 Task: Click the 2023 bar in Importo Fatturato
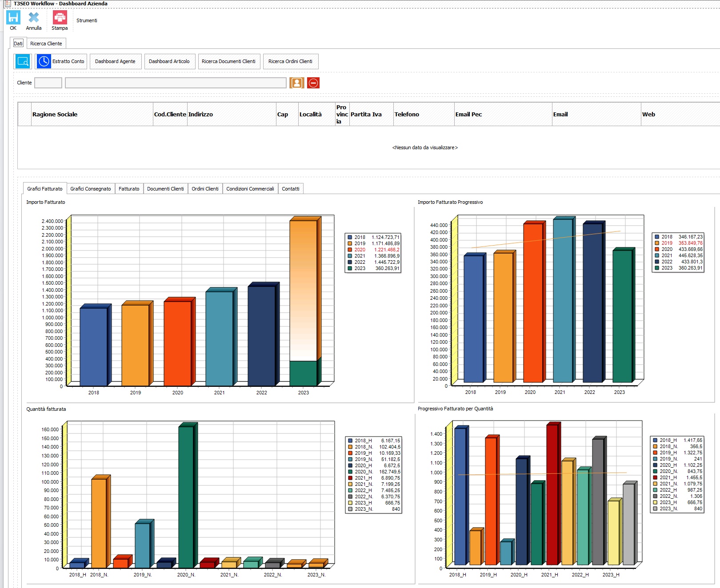(305, 302)
